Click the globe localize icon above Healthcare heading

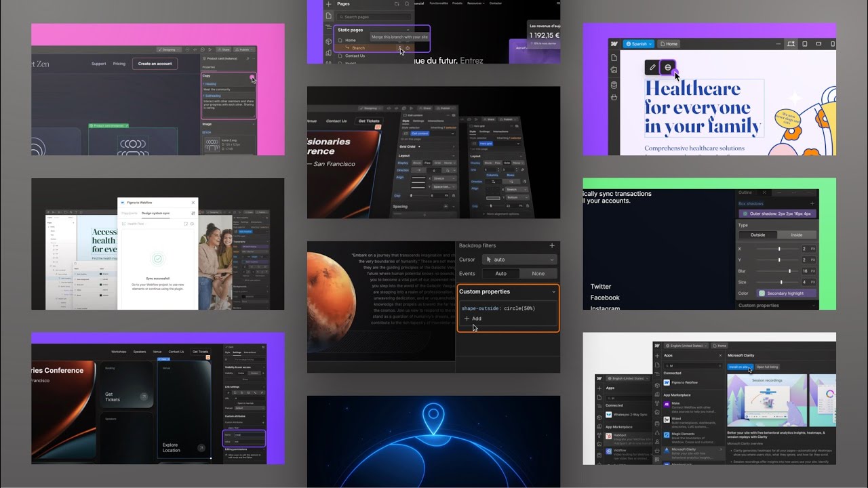pyautogui.click(x=668, y=67)
